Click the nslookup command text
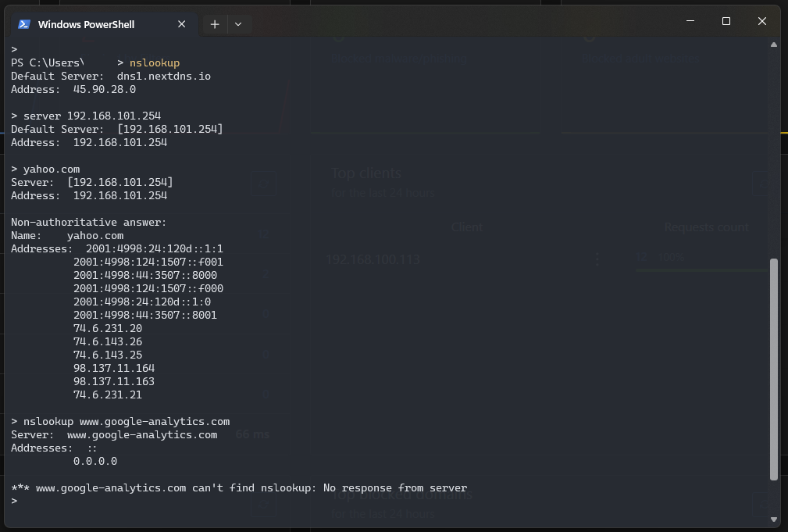This screenshot has height=532, width=788. pos(155,62)
